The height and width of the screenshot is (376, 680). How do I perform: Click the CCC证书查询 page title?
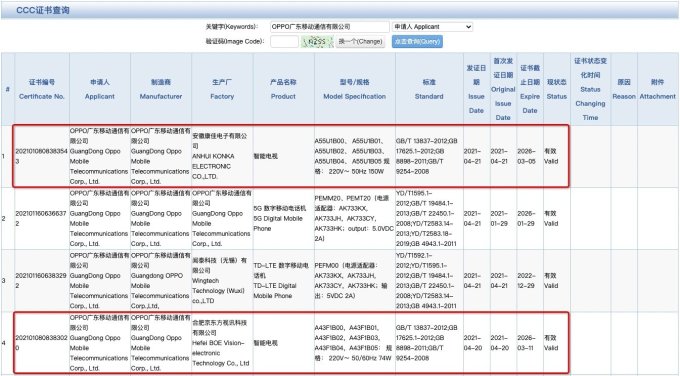[43, 10]
